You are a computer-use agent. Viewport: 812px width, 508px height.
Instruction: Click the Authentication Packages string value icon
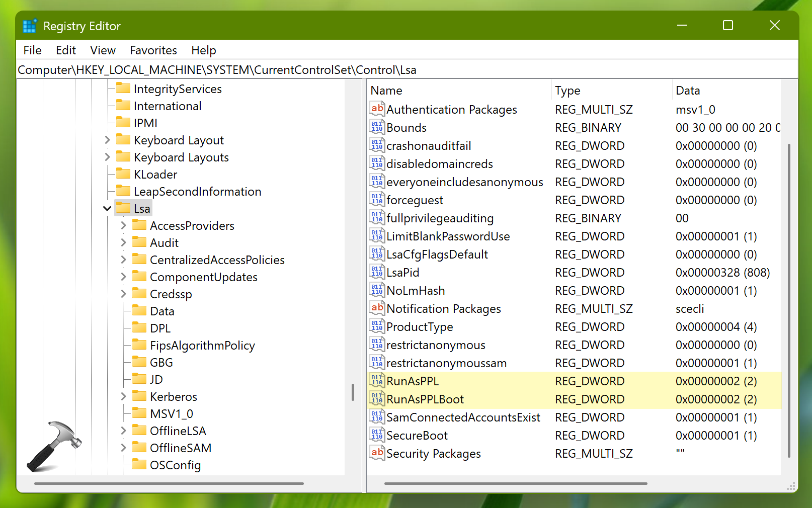[377, 109]
